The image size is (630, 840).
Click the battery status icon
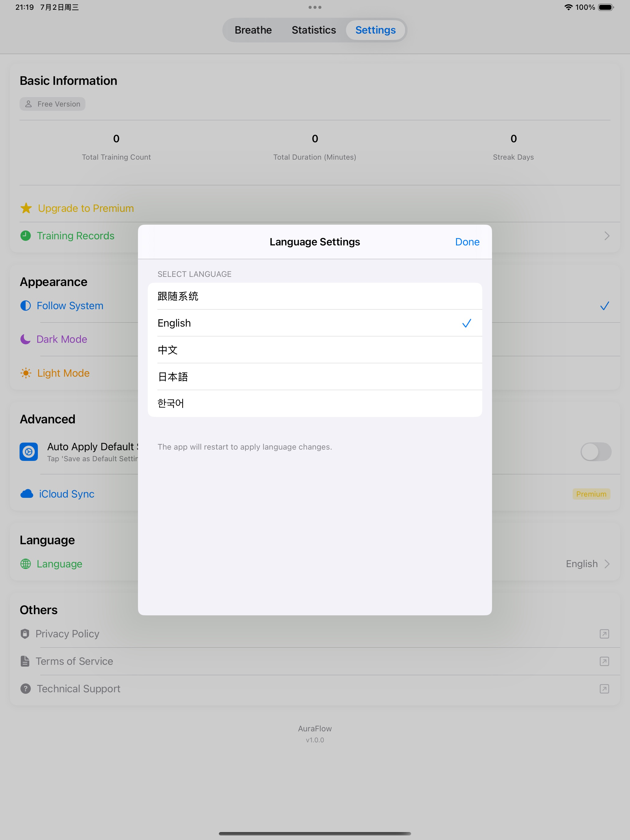pyautogui.click(x=606, y=7)
